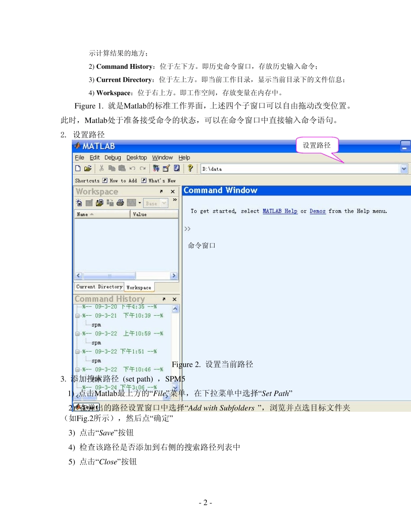Click the Value column header
Image resolution: width=411 pixels, height=532 pixels.
pos(154,214)
